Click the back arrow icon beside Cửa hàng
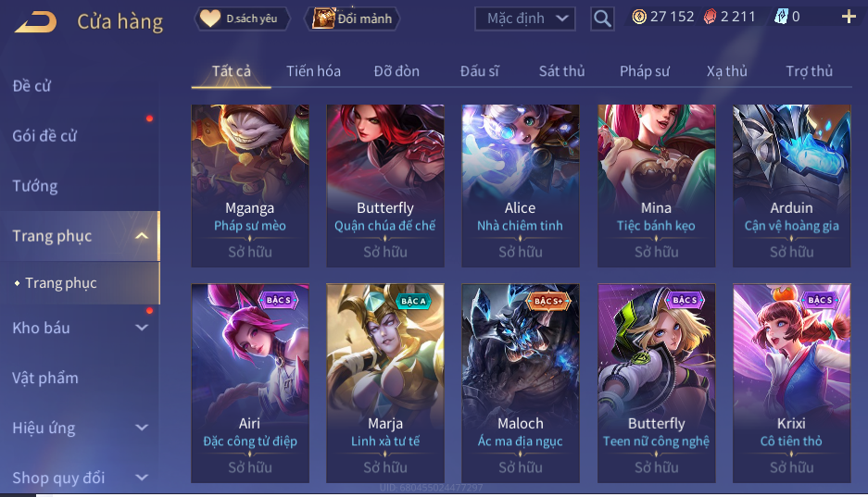868x497 pixels. (35, 21)
